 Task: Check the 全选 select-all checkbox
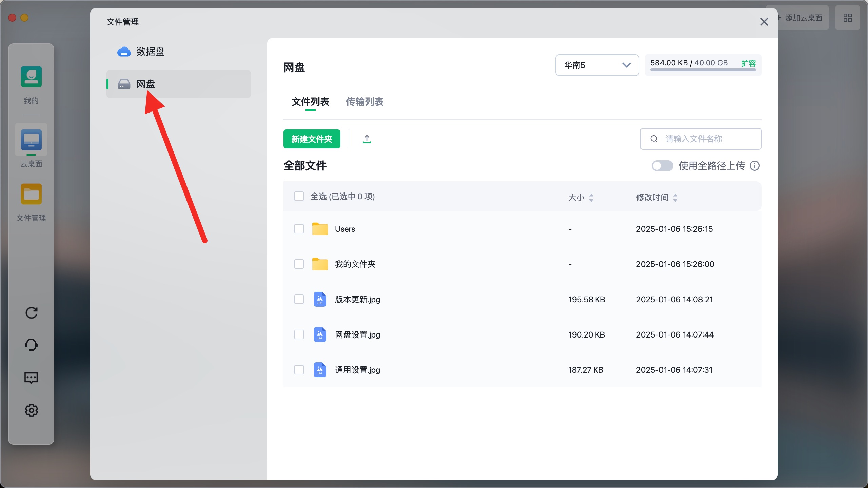point(299,196)
